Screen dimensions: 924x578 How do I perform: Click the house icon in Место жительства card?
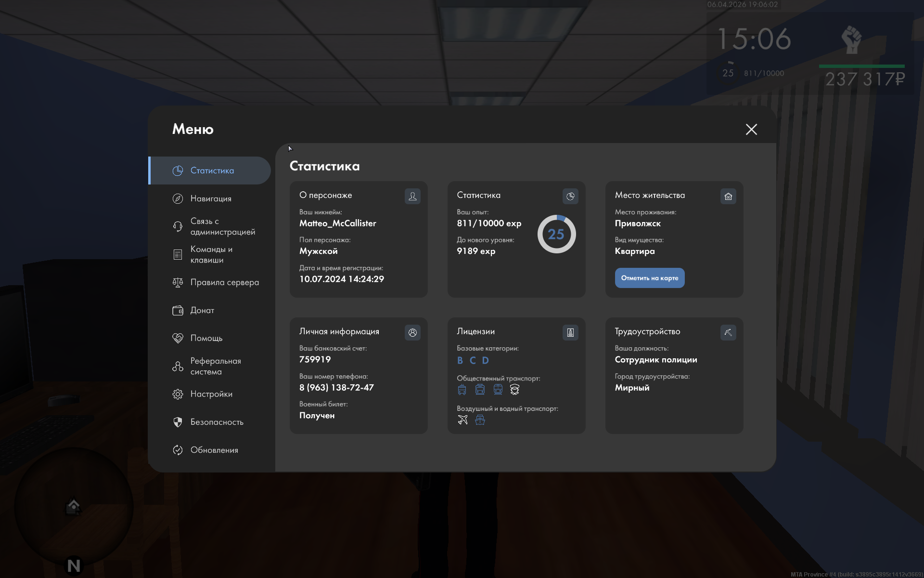[x=728, y=196]
